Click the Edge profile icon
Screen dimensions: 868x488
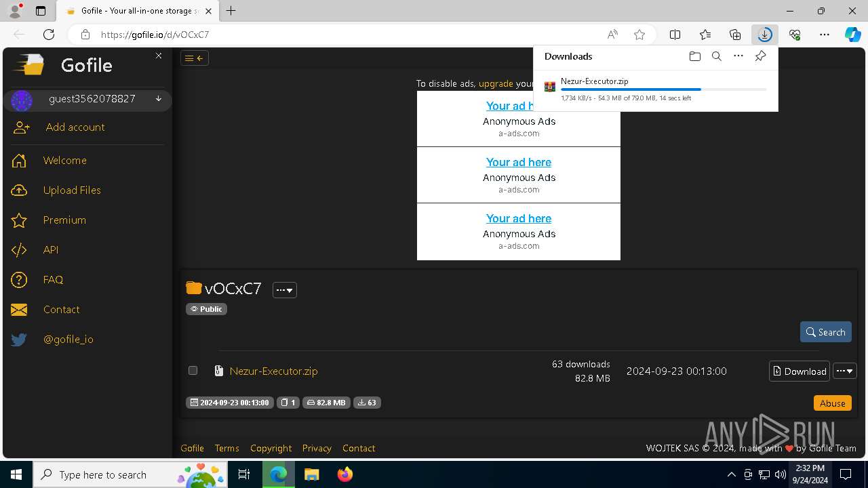(x=15, y=11)
